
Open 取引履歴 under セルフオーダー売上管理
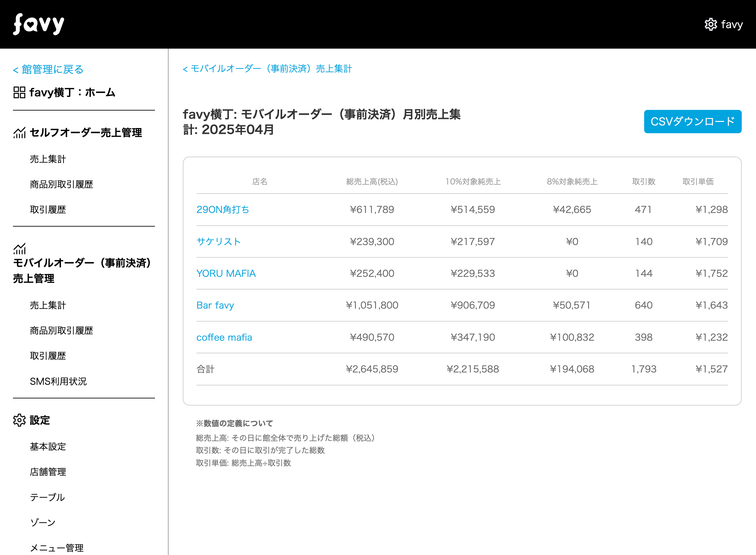coord(48,209)
